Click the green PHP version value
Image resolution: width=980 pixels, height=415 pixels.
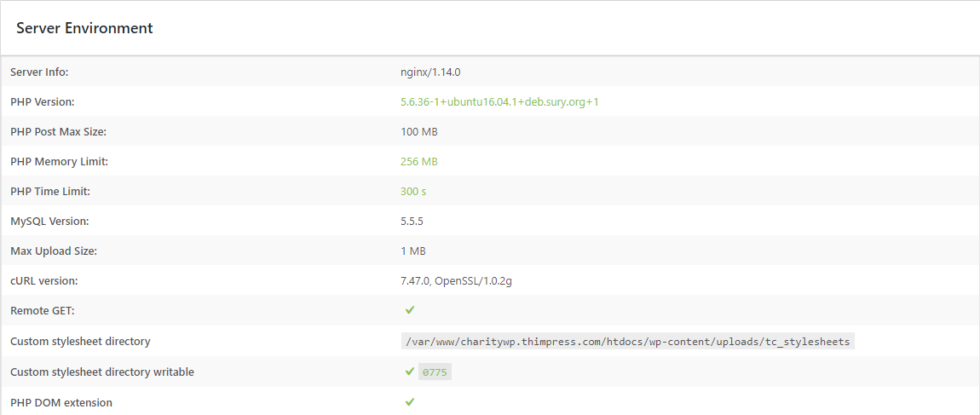click(x=499, y=102)
